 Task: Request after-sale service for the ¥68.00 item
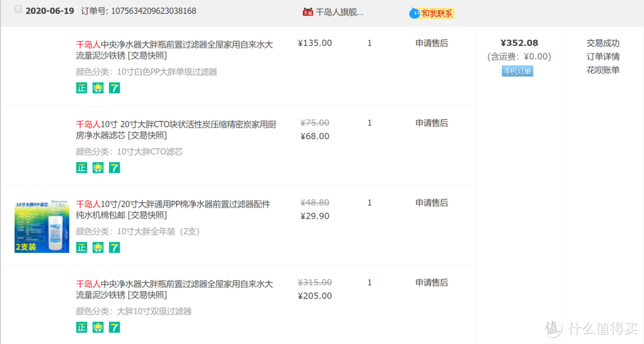click(432, 123)
